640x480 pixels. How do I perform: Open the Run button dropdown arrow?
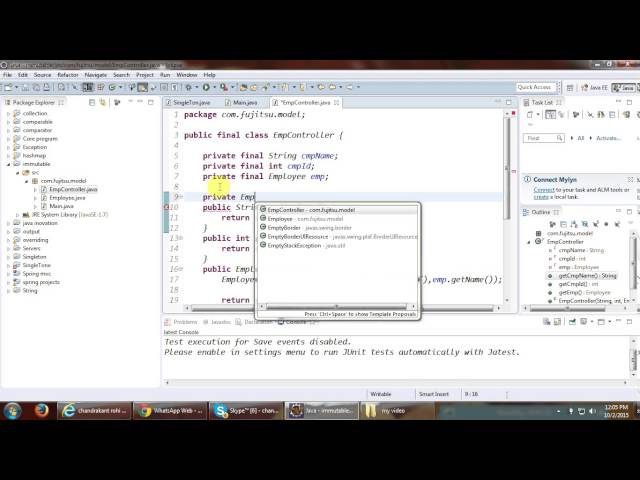pyautogui.click(x=214, y=87)
